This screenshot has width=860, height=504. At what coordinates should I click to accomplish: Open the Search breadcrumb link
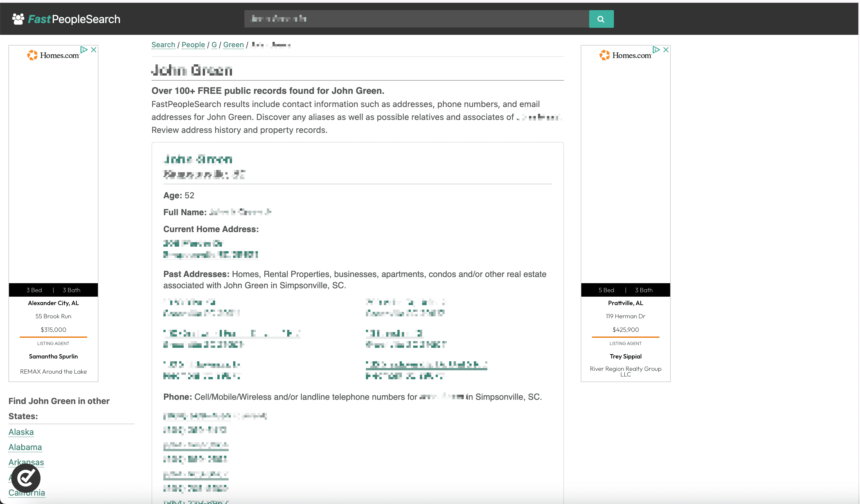point(163,45)
